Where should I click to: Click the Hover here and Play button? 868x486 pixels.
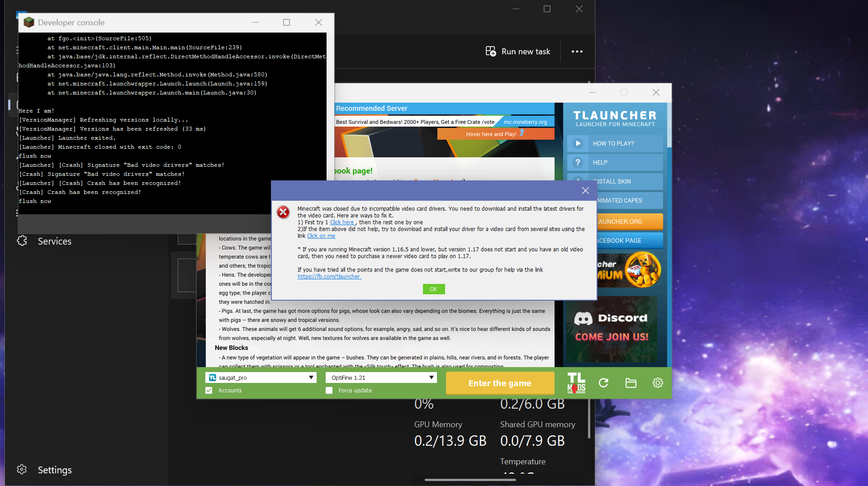(x=496, y=134)
